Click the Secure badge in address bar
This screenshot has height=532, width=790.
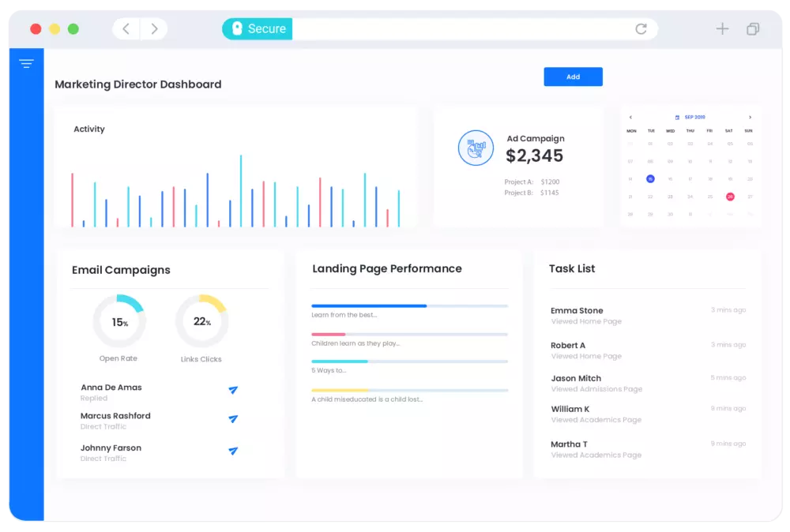258,29
